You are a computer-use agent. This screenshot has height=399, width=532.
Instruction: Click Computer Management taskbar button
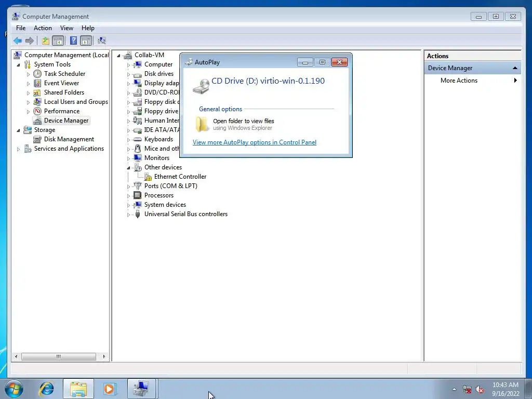(141, 389)
